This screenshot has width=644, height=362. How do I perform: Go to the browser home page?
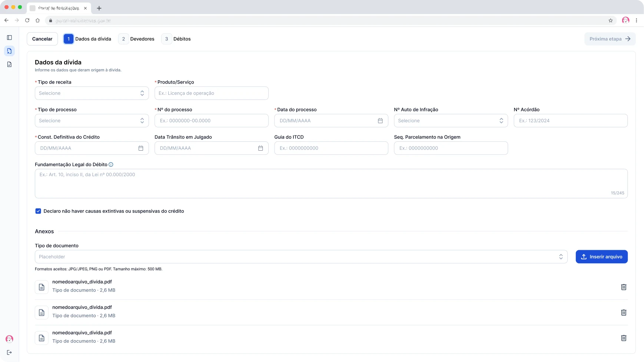click(x=37, y=20)
